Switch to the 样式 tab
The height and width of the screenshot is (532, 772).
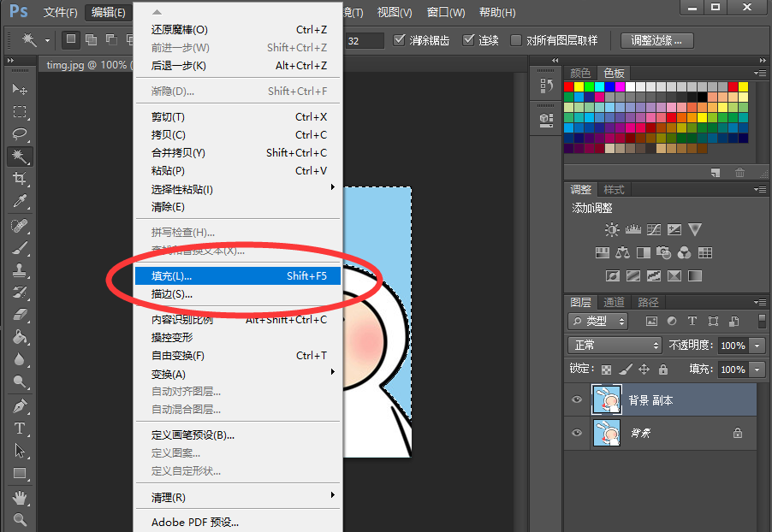614,190
